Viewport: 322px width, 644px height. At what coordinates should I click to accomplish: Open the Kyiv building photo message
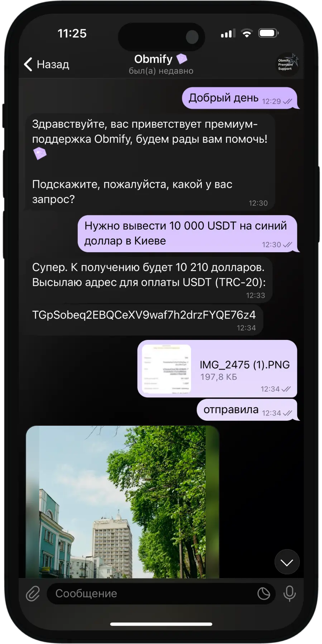tap(122, 502)
